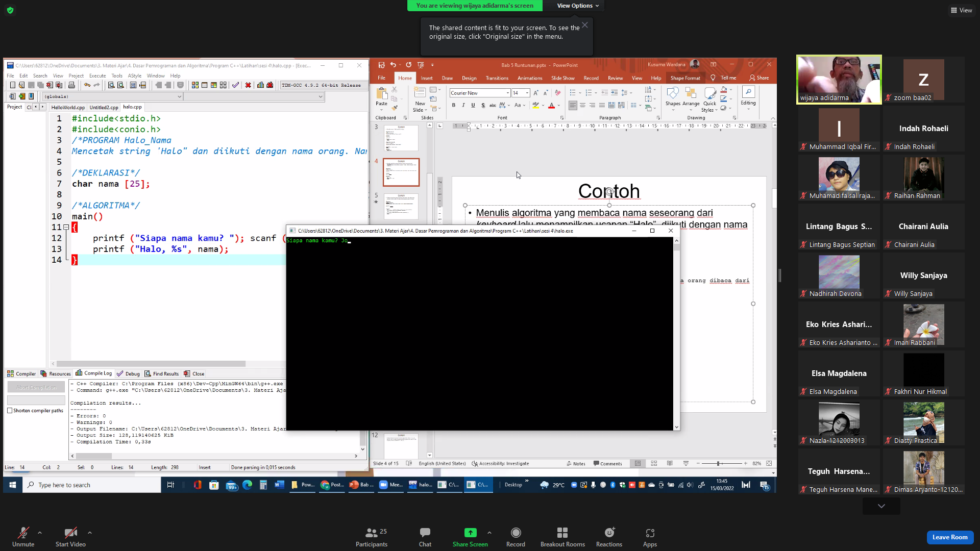Open Zoom View Options dropdown
Viewport: 980px width, 551px height.
pyautogui.click(x=578, y=6)
